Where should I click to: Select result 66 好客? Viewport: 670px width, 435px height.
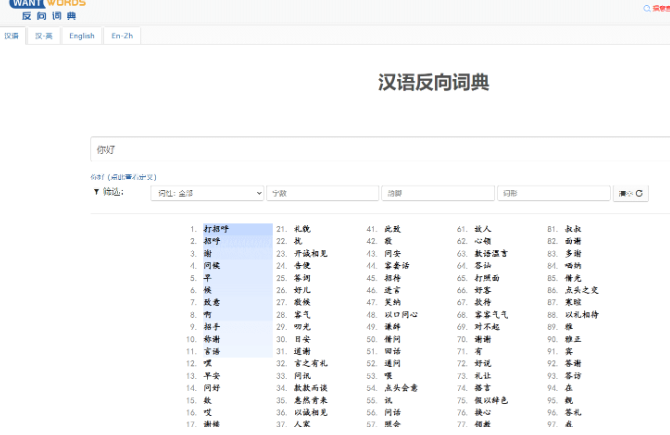483,290
